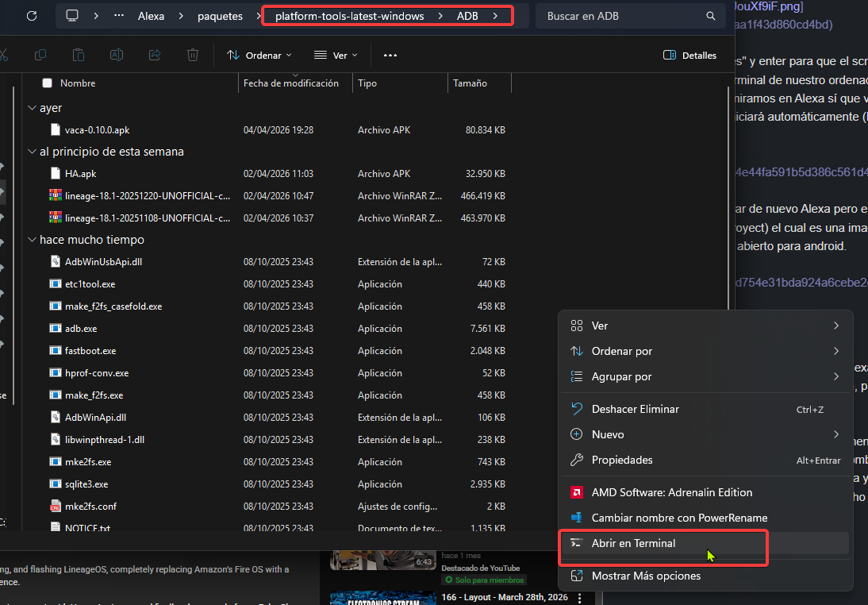Select the adb.exe file
Screen dimensions: 868x605
point(81,329)
